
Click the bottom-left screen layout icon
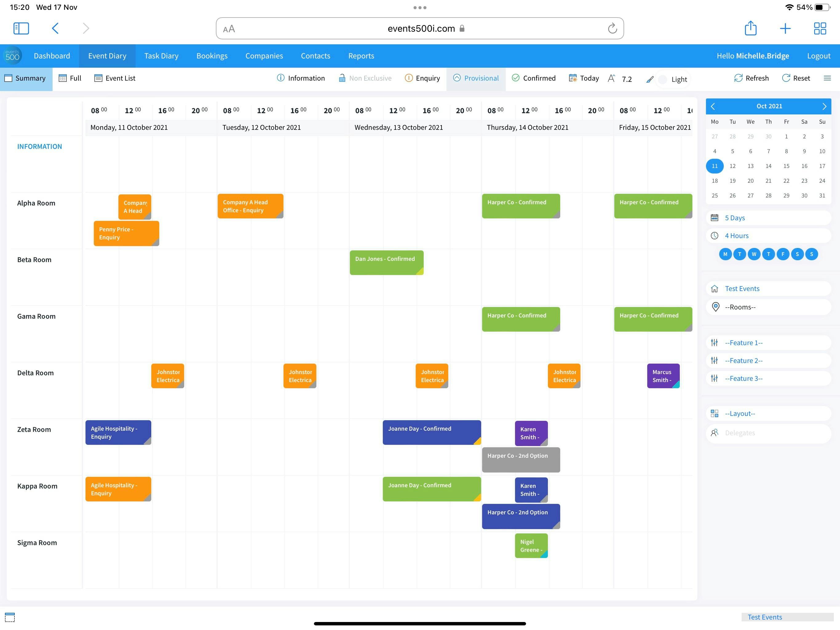pyautogui.click(x=10, y=617)
